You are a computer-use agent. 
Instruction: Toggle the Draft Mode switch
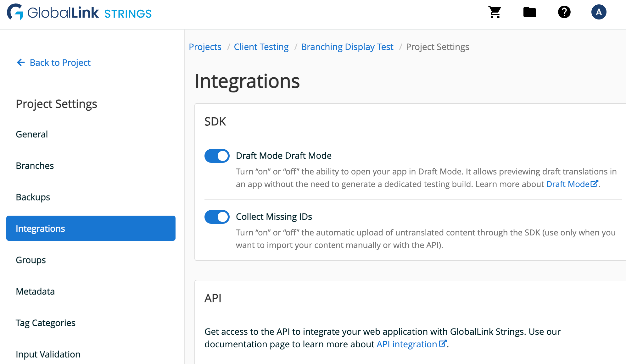(x=217, y=156)
